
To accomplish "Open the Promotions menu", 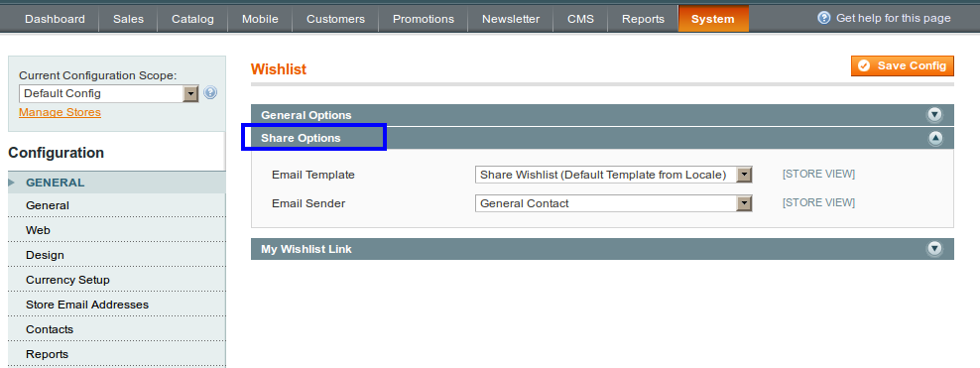I will pyautogui.click(x=424, y=20).
